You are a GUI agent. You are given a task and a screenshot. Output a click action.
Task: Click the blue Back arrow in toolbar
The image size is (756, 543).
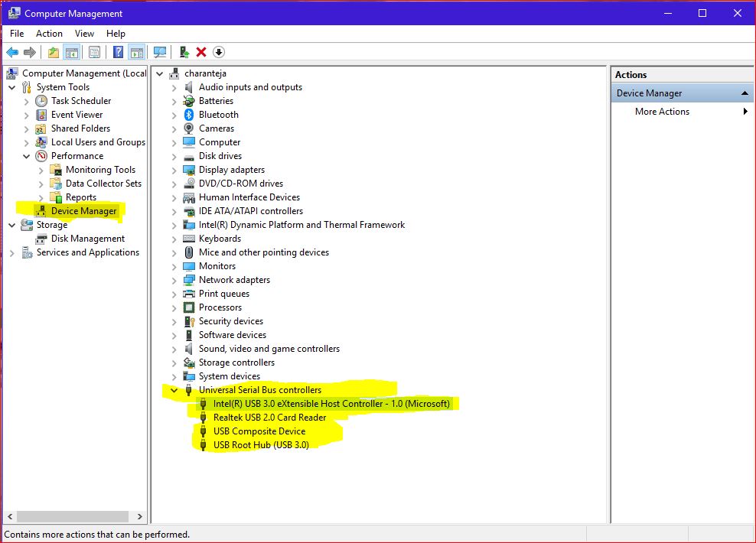[12, 52]
